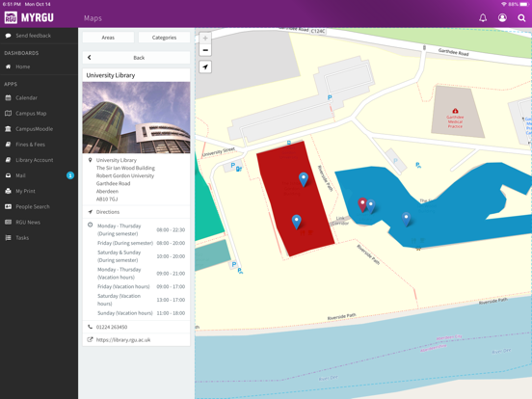Viewport: 532px width, 399px height.
Task: Click the Tasks list icon
Action: tap(8, 238)
